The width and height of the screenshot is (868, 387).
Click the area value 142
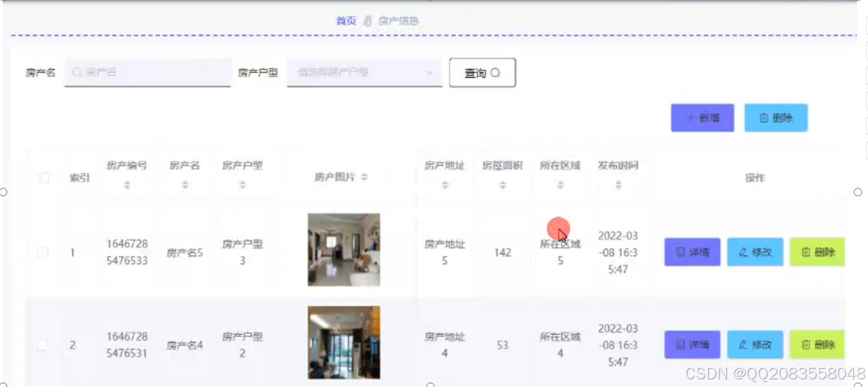coord(502,253)
